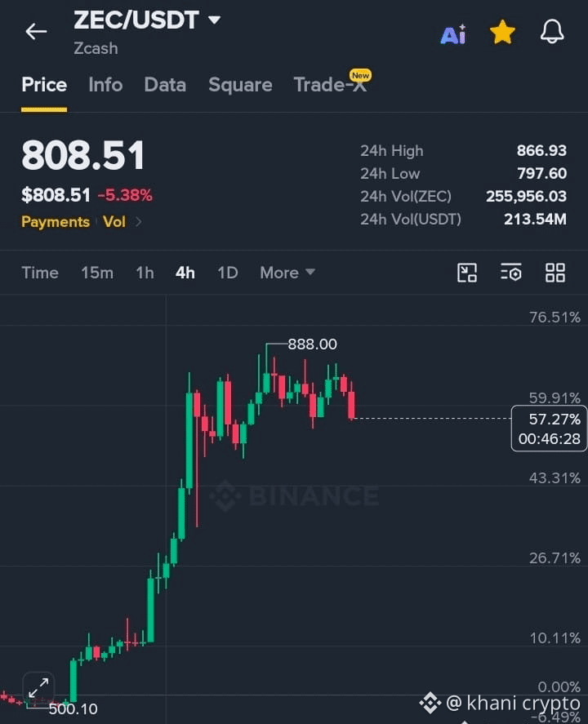
Task: Click the 10.11% axis label
Action: point(555,638)
